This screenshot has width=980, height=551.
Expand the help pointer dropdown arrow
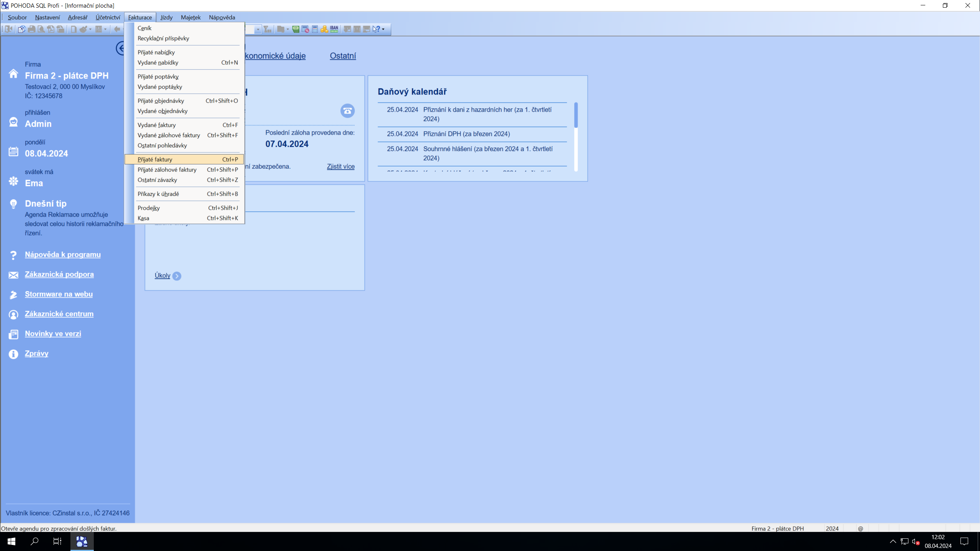click(383, 29)
